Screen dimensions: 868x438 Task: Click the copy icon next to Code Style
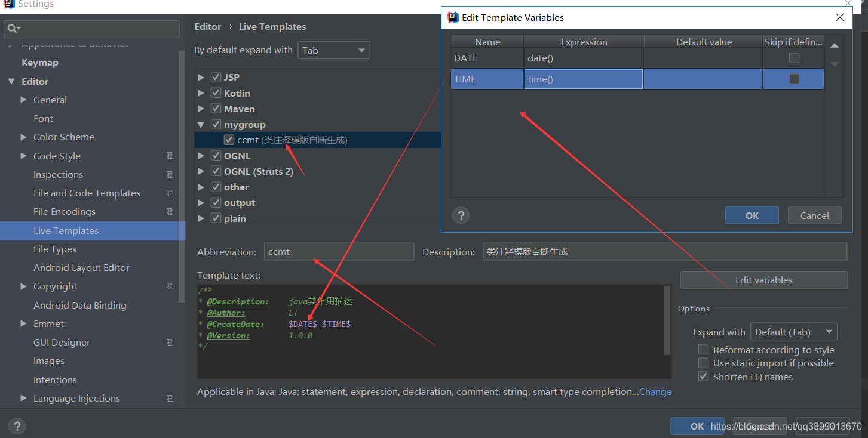click(170, 156)
